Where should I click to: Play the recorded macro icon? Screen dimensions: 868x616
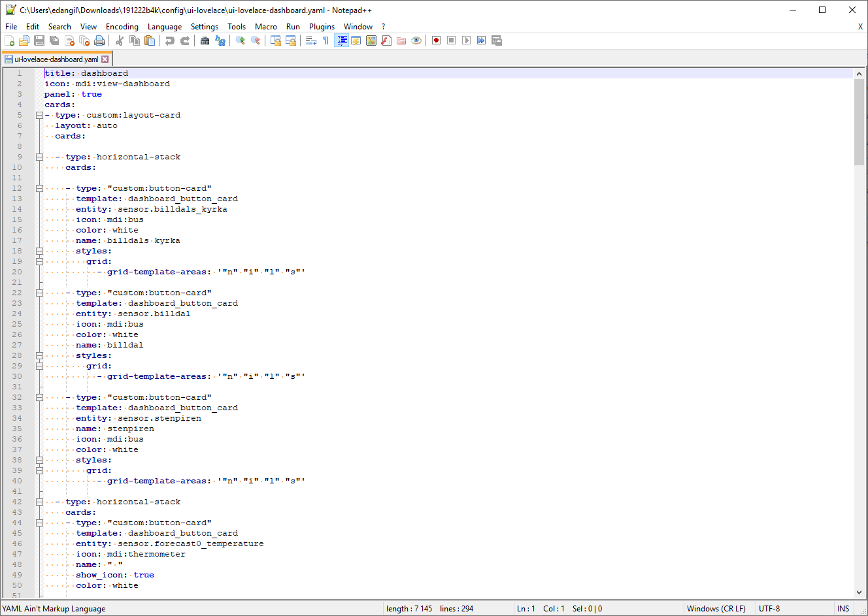(466, 40)
